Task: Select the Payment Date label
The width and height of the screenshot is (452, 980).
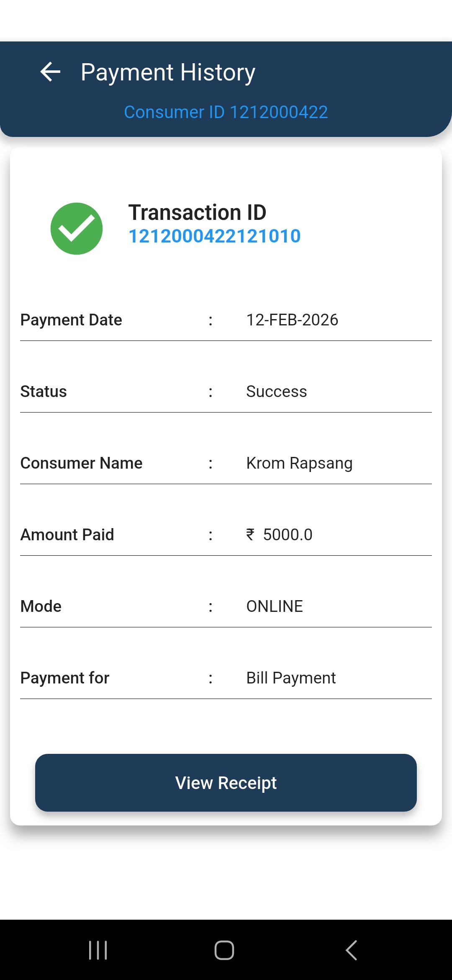Action: (x=71, y=320)
